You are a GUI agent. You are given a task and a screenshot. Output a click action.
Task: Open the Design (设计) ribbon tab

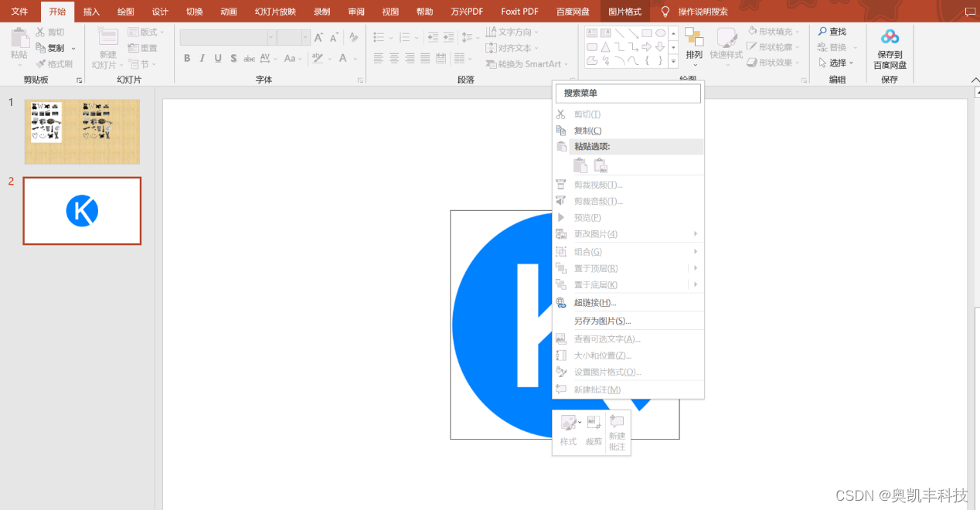pyautogui.click(x=160, y=12)
